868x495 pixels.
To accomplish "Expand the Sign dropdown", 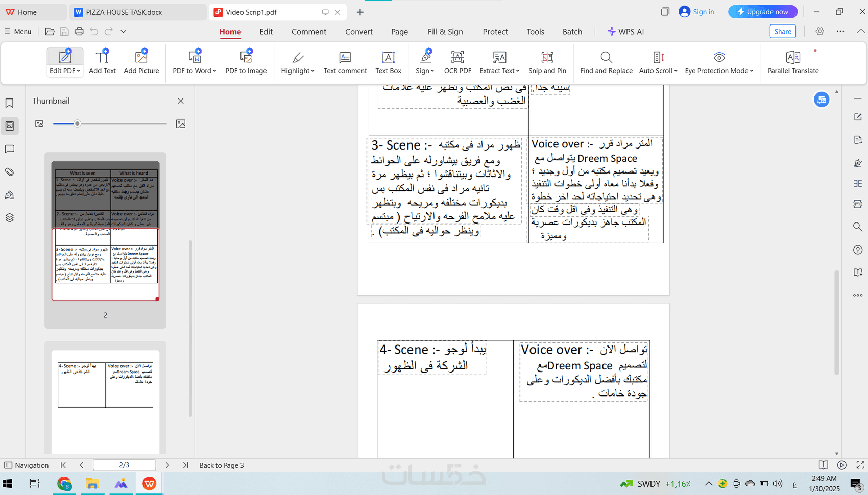I will 432,71.
